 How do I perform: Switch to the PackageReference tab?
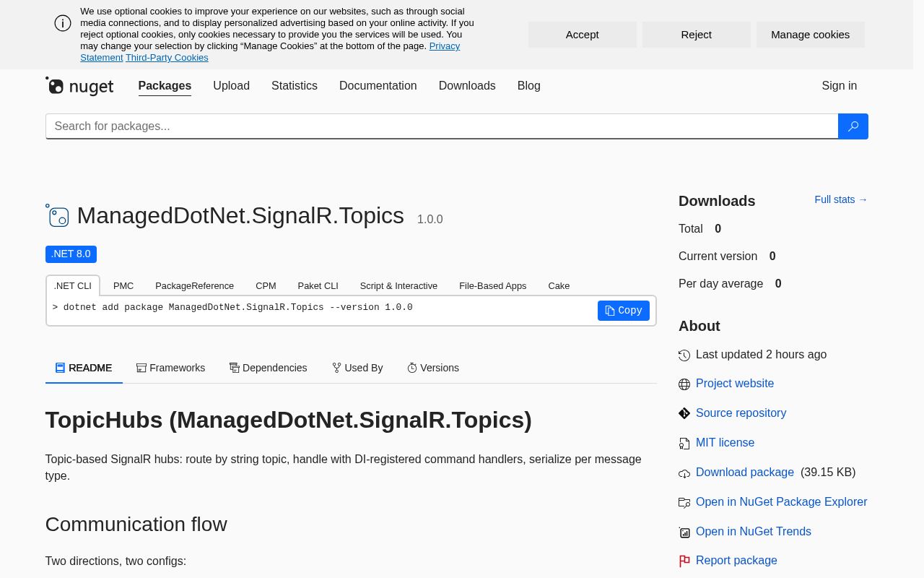[194, 285]
